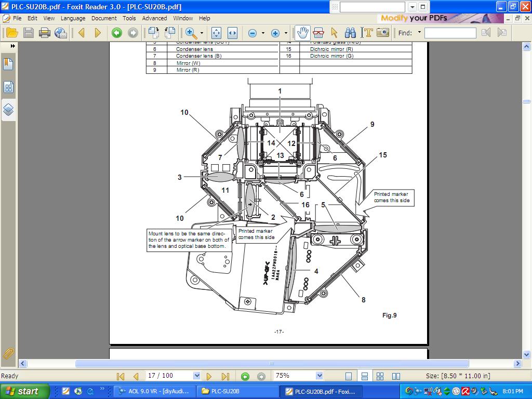Screen dimensions: 532x399
Task: Open dropdown next to the Zoom Out button
Action: tap(263, 33)
